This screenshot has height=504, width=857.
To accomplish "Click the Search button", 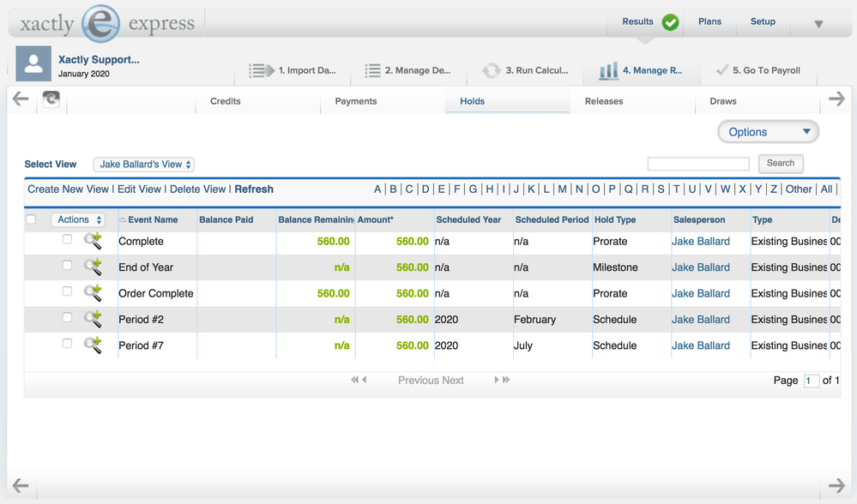I will pyautogui.click(x=781, y=163).
